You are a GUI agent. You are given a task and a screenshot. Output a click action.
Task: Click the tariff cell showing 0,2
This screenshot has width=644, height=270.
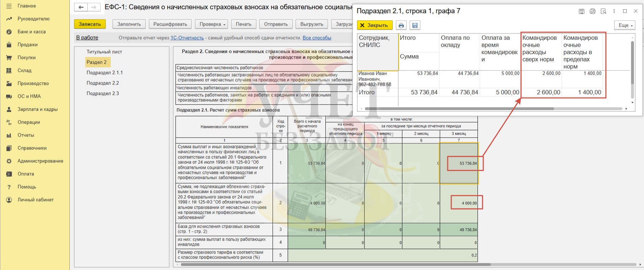tap(383, 255)
